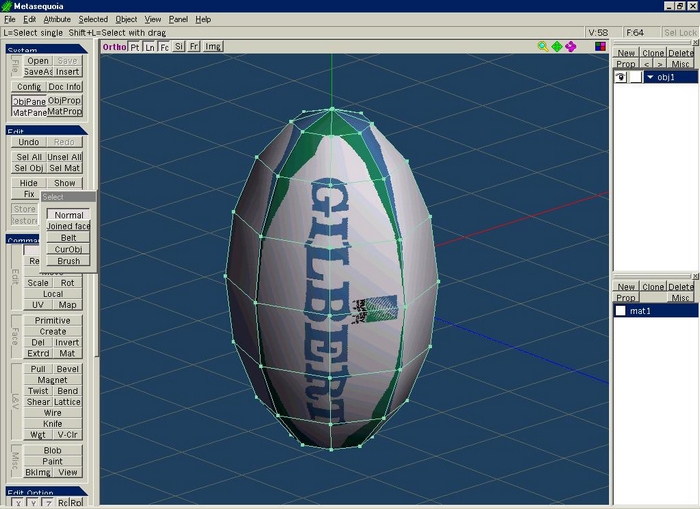Screen dimensions: 700x509
Task: Toggle eye visibility for obj1
Action: pos(621,77)
